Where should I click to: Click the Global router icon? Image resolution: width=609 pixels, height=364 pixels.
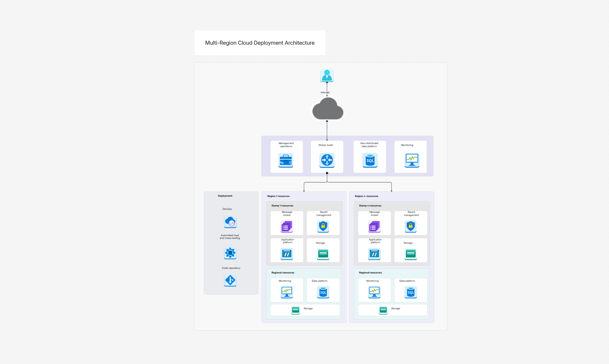(x=327, y=160)
